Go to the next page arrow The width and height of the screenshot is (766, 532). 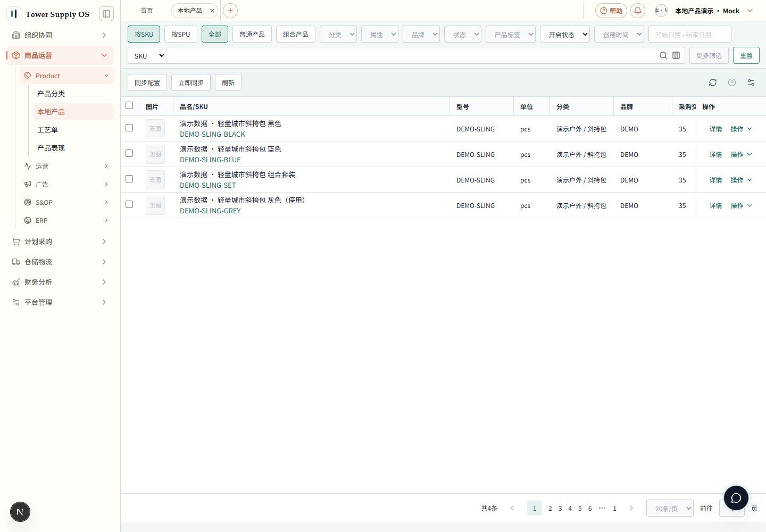point(631,508)
